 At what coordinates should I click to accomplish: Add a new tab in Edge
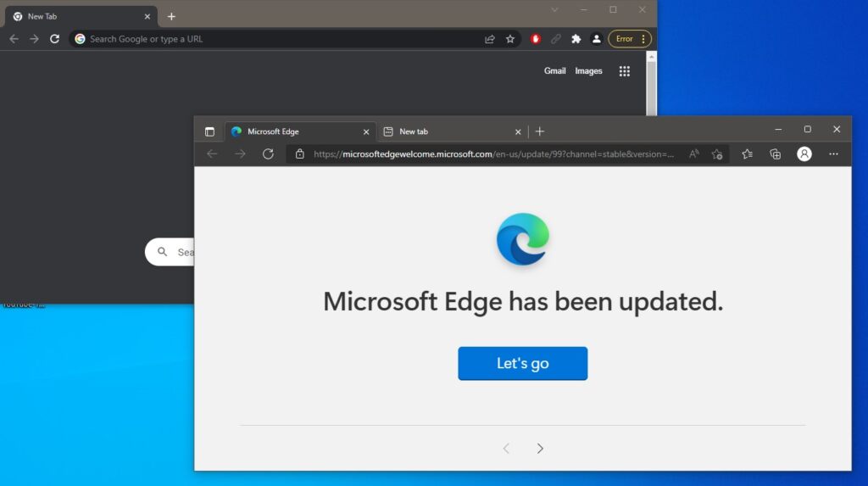(540, 131)
